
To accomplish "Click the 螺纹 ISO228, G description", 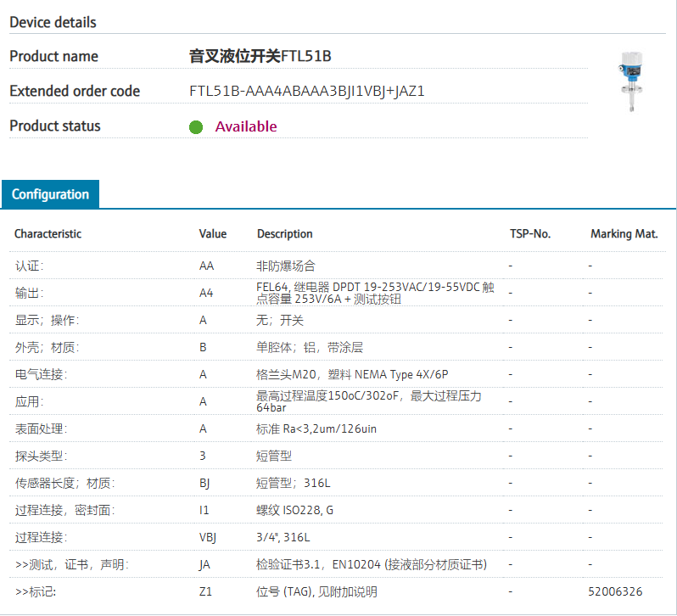I will (295, 510).
